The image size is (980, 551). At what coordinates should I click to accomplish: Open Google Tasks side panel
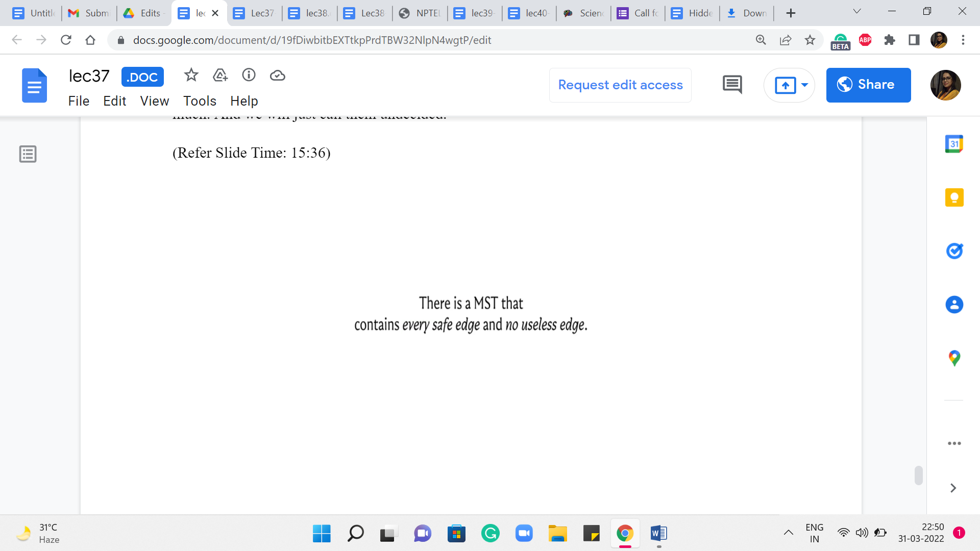point(954,251)
